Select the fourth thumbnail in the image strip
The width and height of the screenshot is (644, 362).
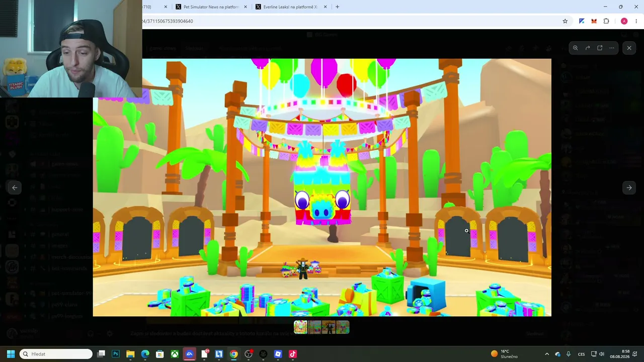pyautogui.click(x=343, y=327)
